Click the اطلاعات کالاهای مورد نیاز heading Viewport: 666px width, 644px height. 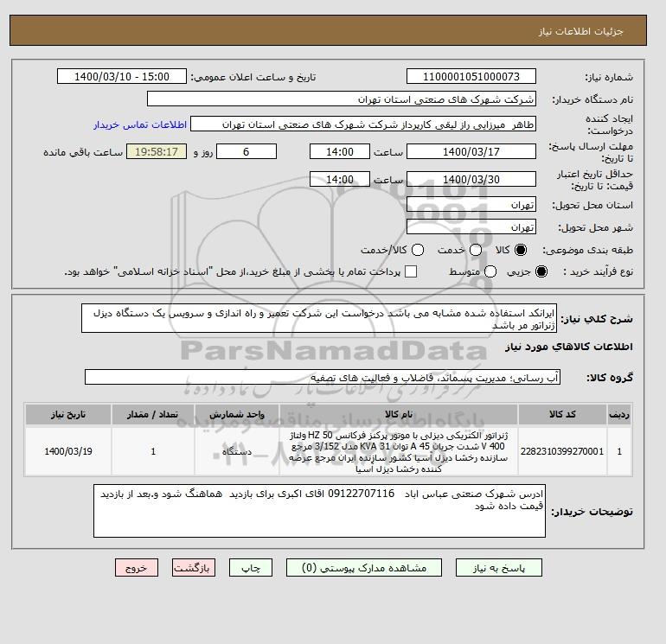pyautogui.click(x=569, y=347)
